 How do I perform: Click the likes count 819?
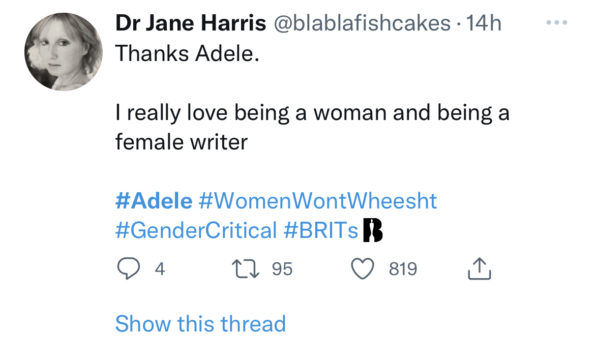click(x=403, y=269)
